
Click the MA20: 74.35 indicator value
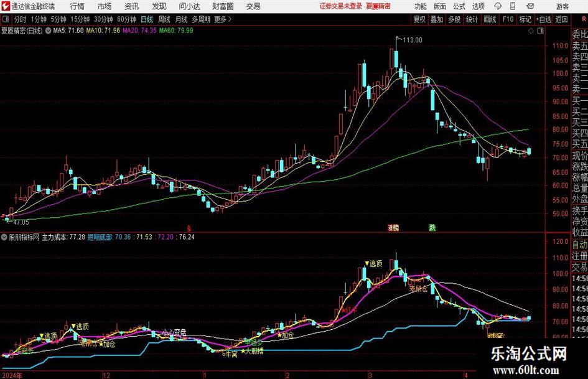[x=139, y=30]
